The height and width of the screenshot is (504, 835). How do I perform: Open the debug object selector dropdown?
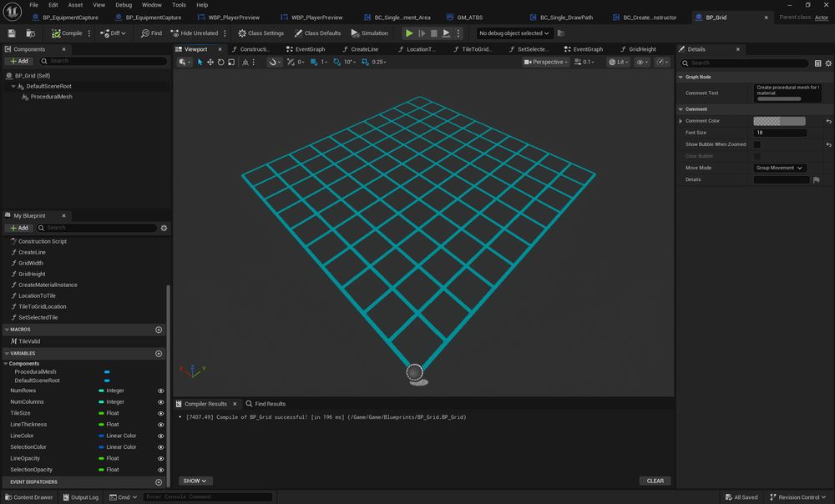click(x=514, y=33)
